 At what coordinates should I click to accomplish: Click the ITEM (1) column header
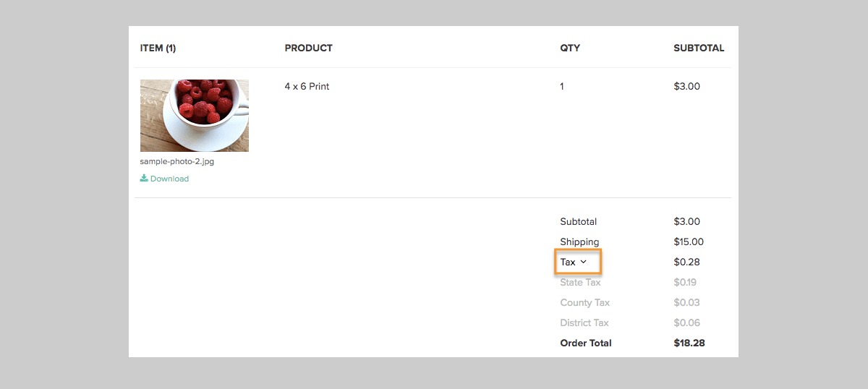(x=158, y=48)
